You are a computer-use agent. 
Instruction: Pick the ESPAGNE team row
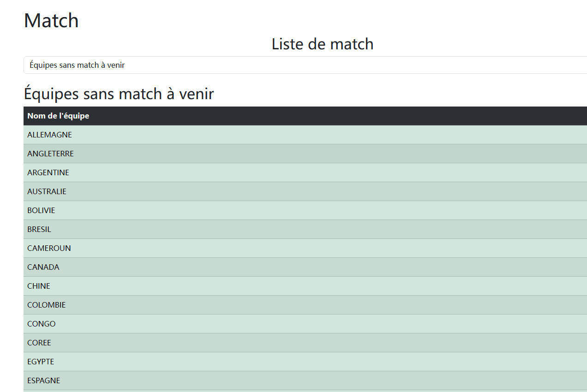(x=44, y=380)
